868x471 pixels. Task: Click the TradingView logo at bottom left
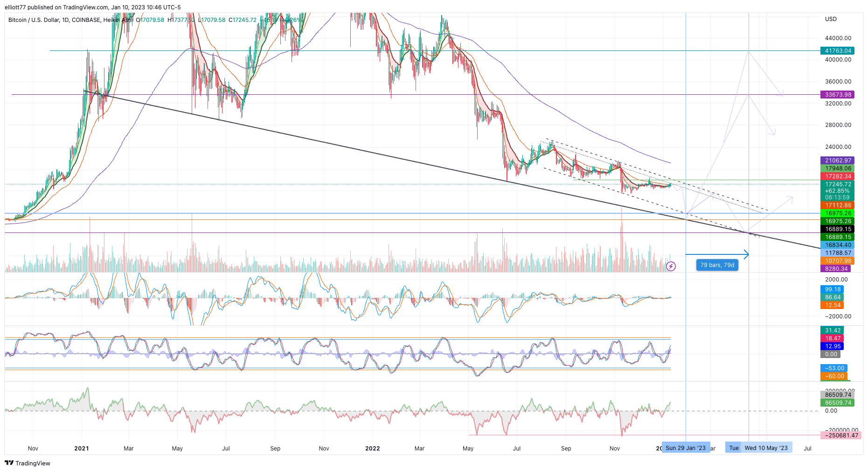click(x=28, y=463)
